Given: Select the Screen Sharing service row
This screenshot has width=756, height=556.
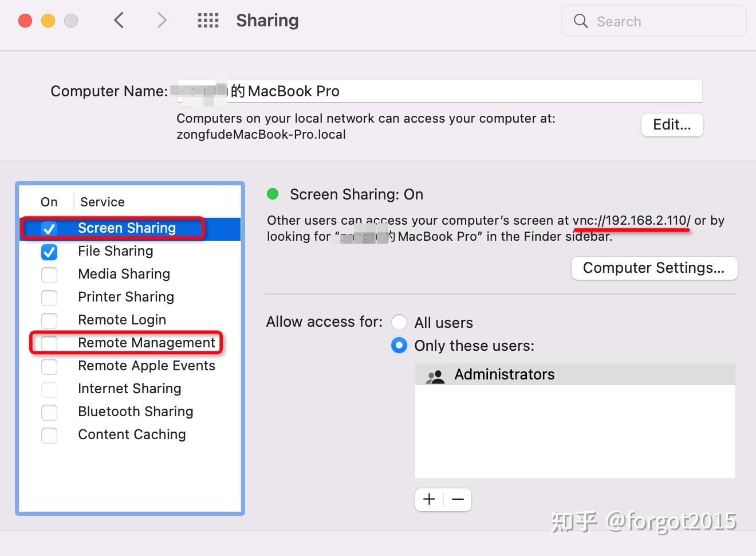Looking at the screenshot, I should (x=130, y=229).
